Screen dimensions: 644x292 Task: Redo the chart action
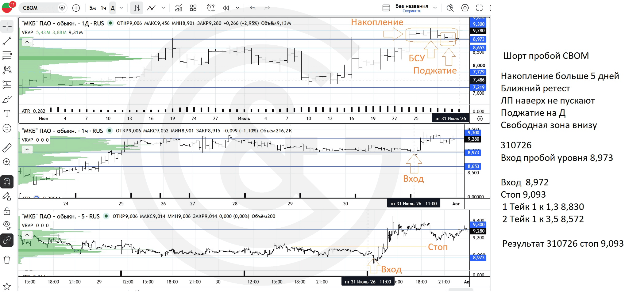(x=267, y=8)
